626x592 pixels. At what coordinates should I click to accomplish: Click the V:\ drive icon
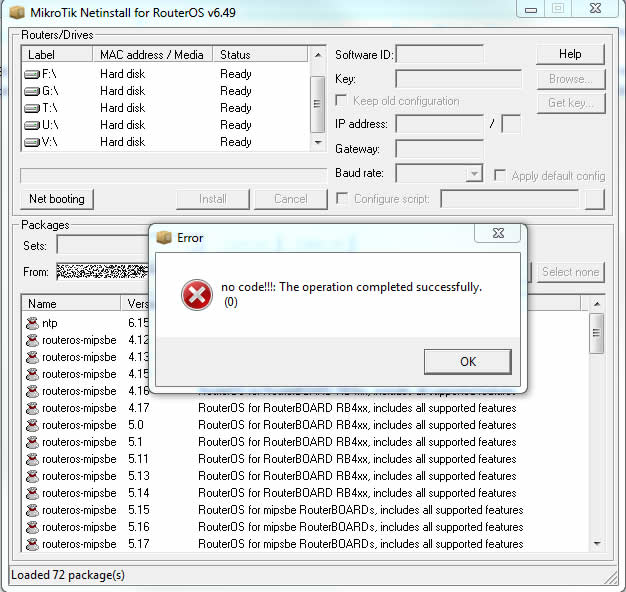point(32,142)
